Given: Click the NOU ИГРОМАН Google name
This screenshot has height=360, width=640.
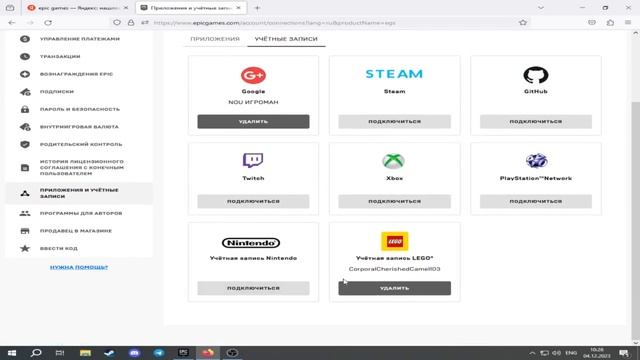Looking at the screenshot, I should point(253,102).
